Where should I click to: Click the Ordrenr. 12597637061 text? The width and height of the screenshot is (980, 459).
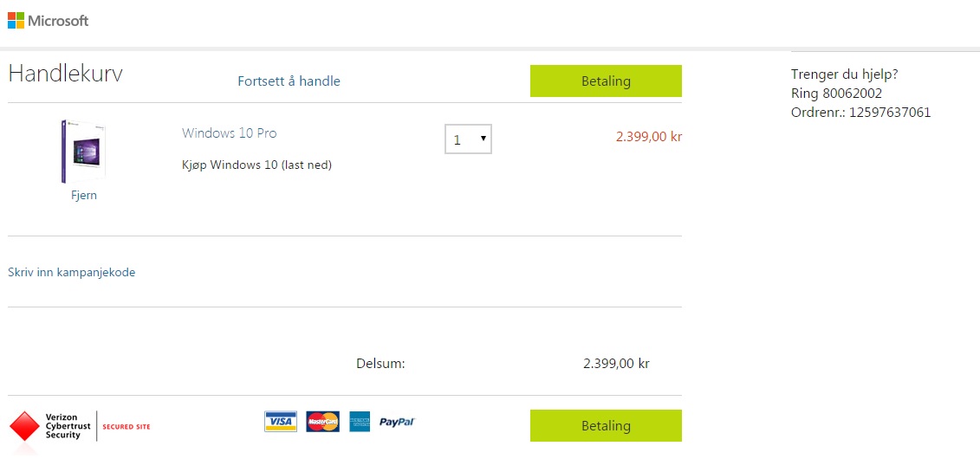pyautogui.click(x=860, y=113)
